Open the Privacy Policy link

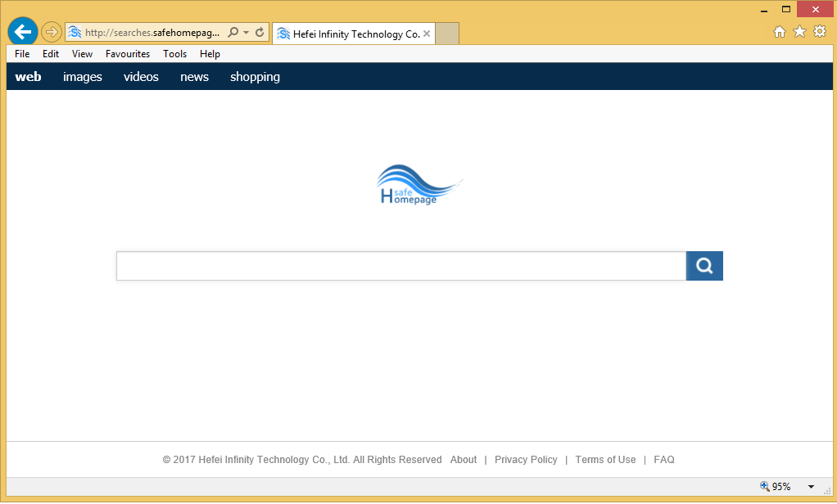(x=526, y=460)
